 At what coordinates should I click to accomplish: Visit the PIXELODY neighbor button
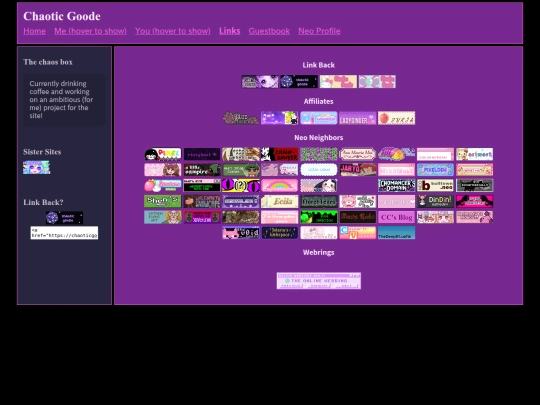pos(435,170)
